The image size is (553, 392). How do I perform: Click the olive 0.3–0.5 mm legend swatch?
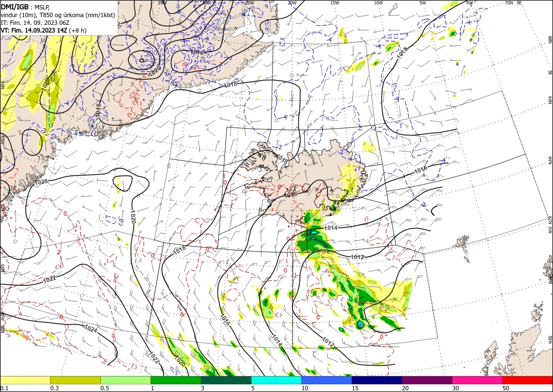point(75,380)
